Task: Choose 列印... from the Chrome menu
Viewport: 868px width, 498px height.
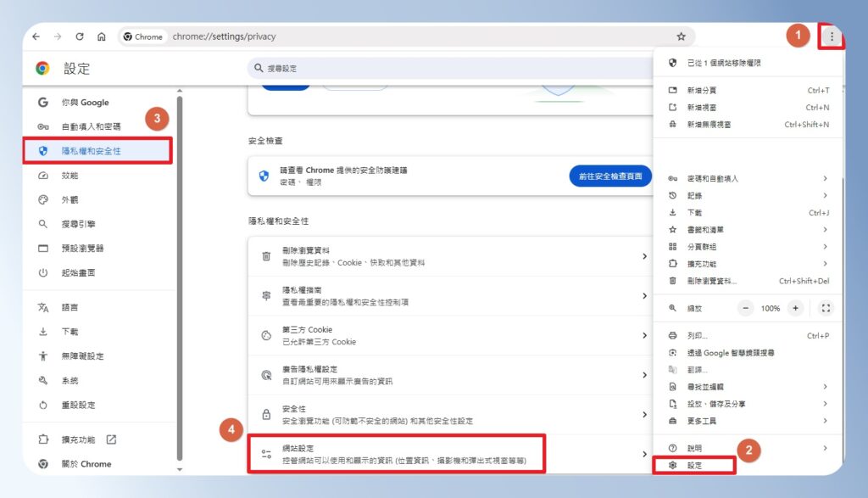Action: point(749,336)
